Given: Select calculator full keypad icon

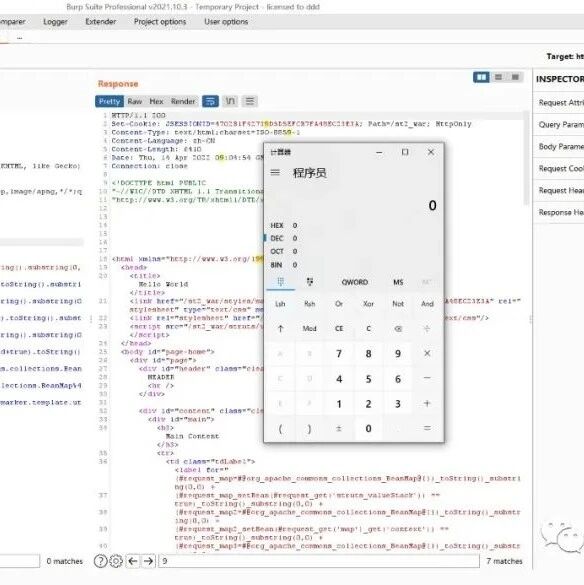Looking at the screenshot, I should pos(281,282).
